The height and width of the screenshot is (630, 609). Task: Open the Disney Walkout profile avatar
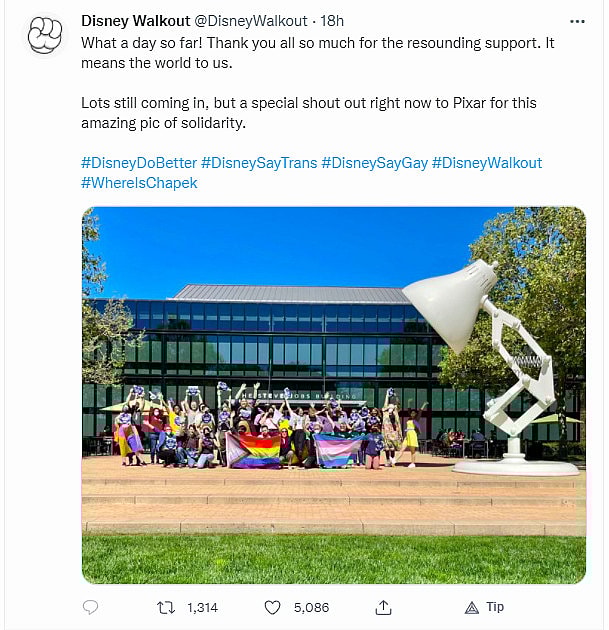[x=44, y=36]
